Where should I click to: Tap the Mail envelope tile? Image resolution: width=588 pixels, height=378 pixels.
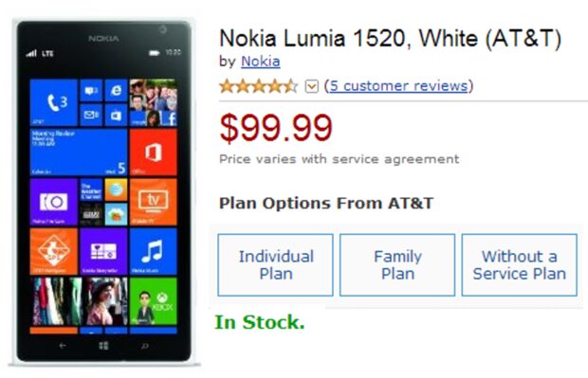coord(91,115)
